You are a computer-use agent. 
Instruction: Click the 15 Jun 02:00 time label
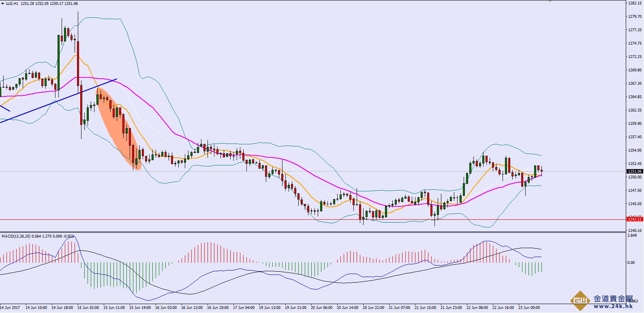(x=88, y=308)
